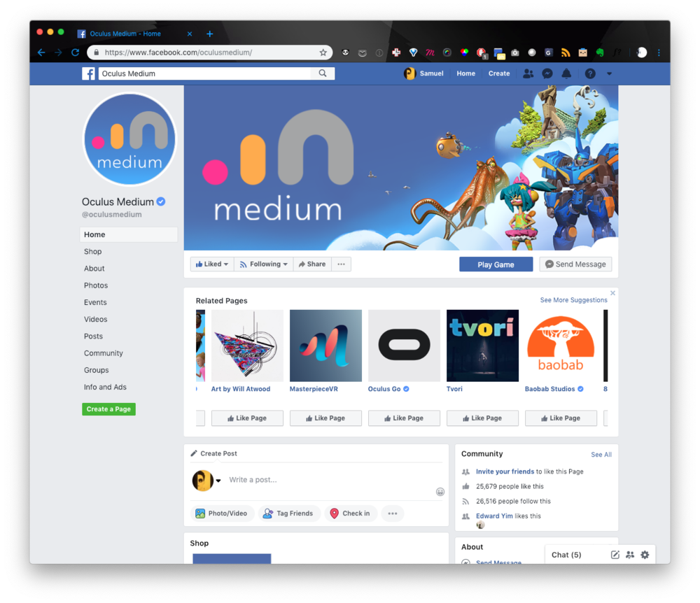Dismiss Related Pages with the X expander
The height and width of the screenshot is (603, 700).
click(612, 293)
